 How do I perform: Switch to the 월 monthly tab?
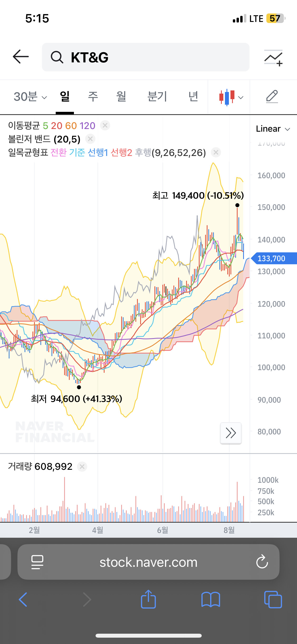point(121,96)
